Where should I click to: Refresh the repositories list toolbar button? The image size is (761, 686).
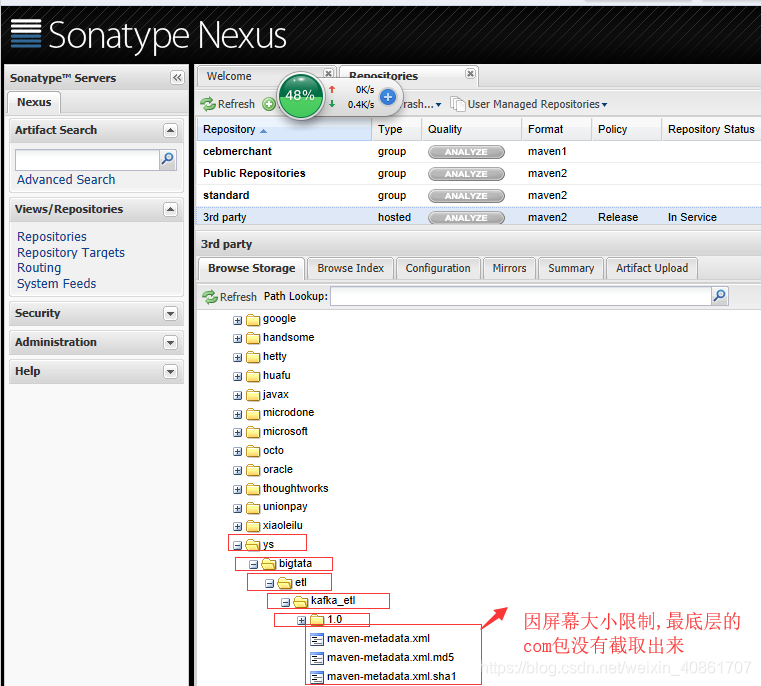(228, 104)
